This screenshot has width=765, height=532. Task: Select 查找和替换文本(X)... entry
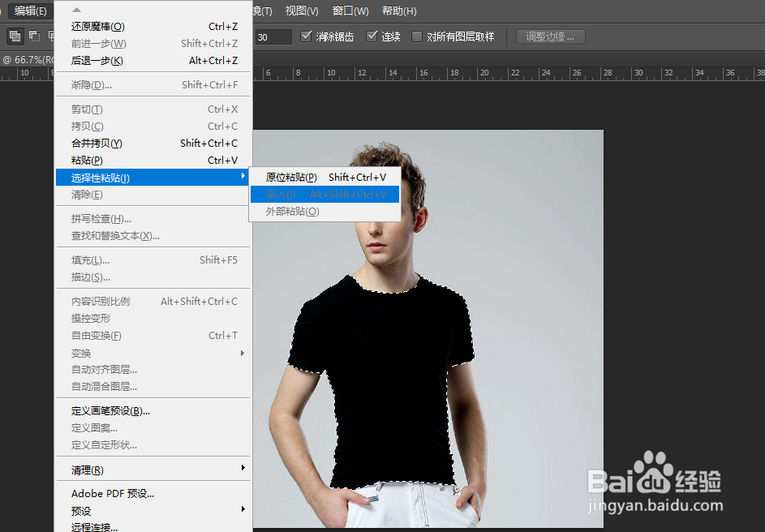click(153, 236)
